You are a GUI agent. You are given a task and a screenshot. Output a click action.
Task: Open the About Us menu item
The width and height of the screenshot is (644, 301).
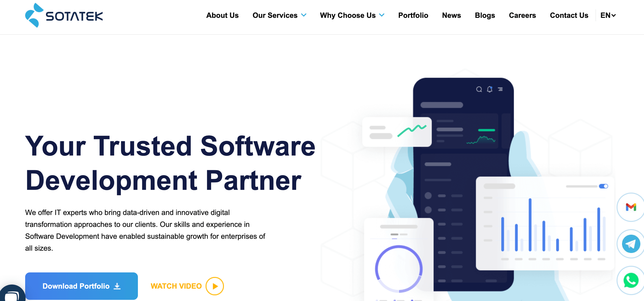[223, 16]
